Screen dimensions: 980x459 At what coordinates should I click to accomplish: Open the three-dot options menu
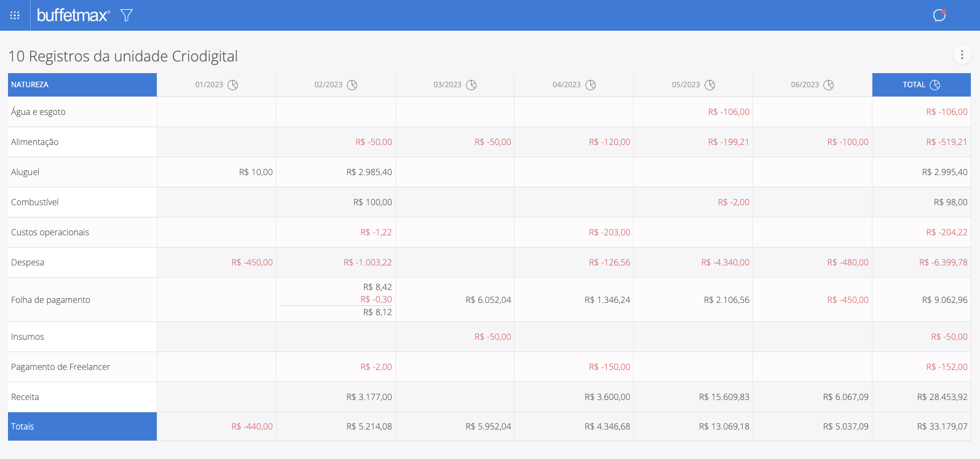[x=962, y=55]
